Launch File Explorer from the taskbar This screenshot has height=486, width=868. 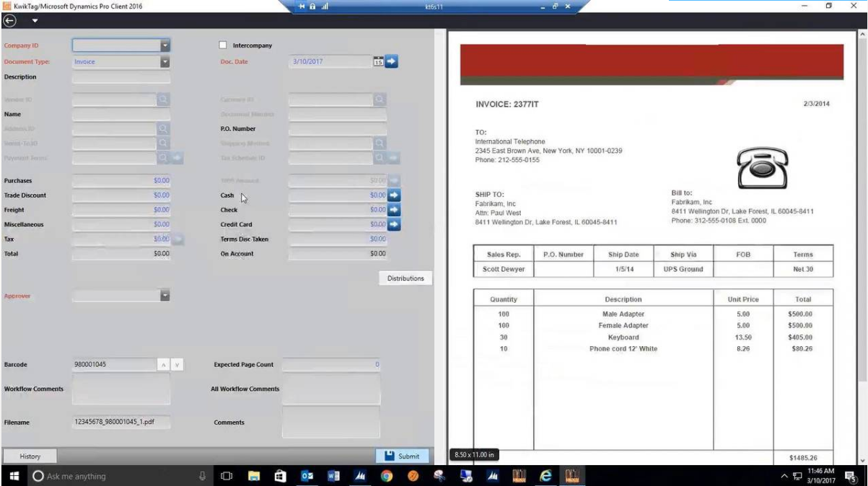click(254, 476)
